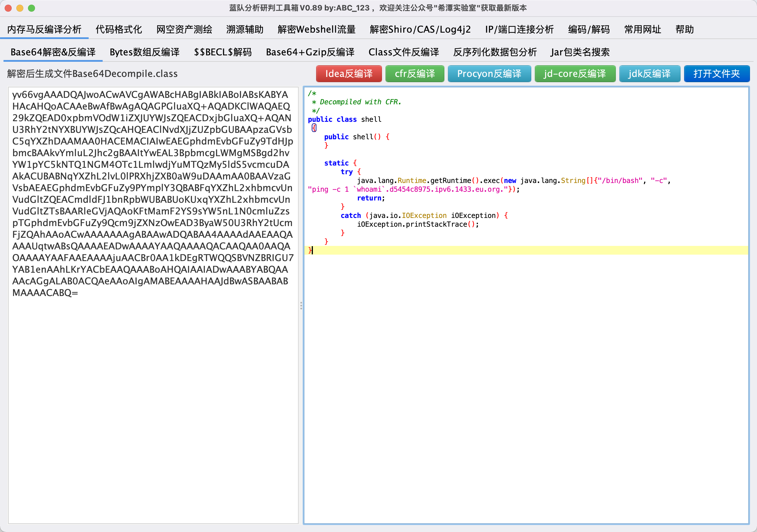Run Procyon反编译 decompiler

[x=489, y=73]
